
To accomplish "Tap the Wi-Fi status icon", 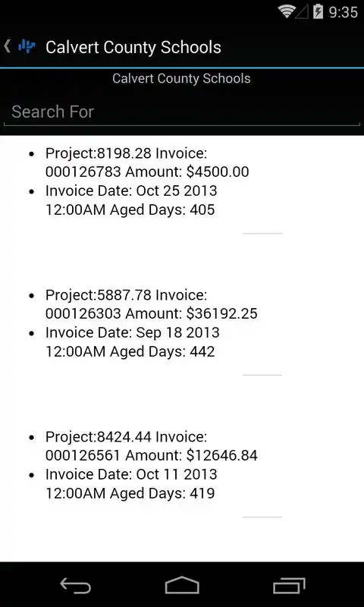I will pos(287,12).
